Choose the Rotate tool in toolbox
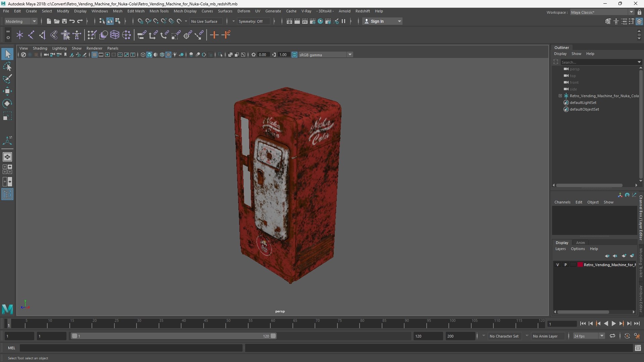 (7, 104)
